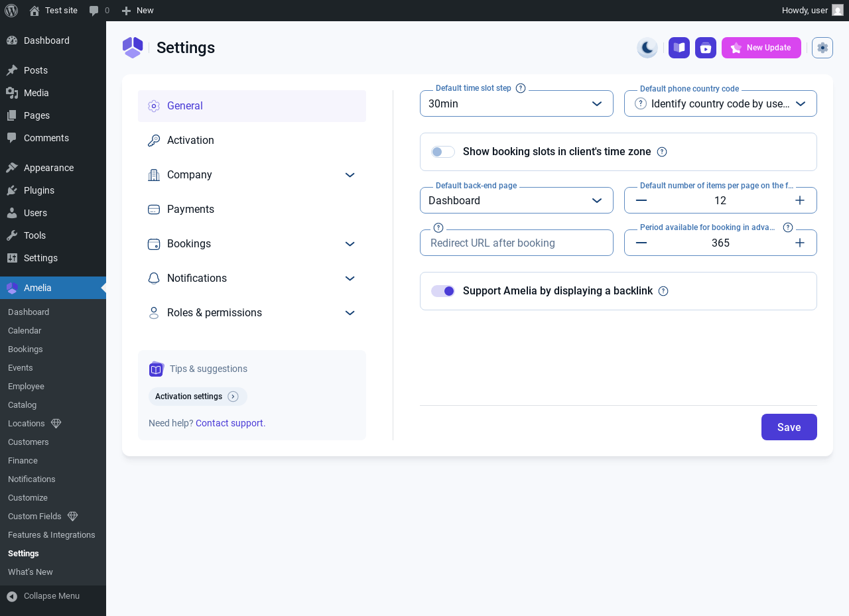Open the Payments settings tab
The image size is (849, 616).
pos(190,210)
